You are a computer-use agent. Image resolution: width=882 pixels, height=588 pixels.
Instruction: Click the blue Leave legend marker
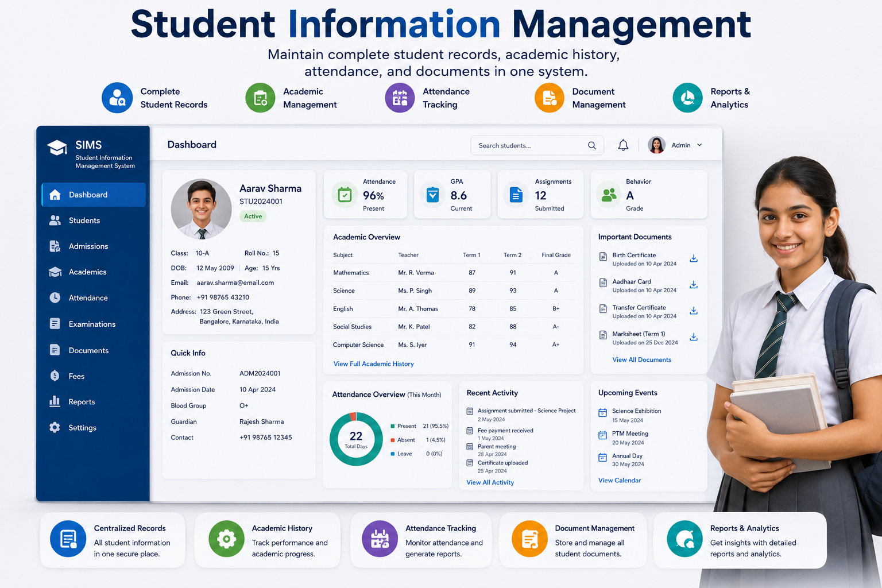click(393, 454)
